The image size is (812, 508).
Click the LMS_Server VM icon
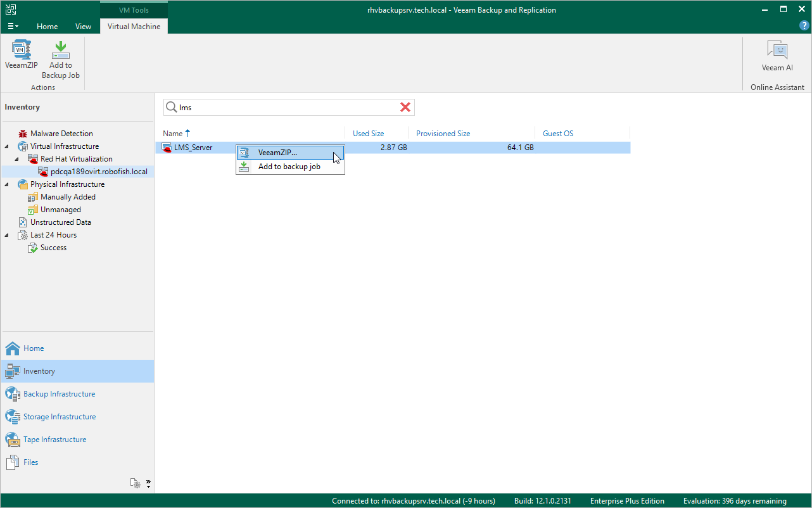[167, 148]
